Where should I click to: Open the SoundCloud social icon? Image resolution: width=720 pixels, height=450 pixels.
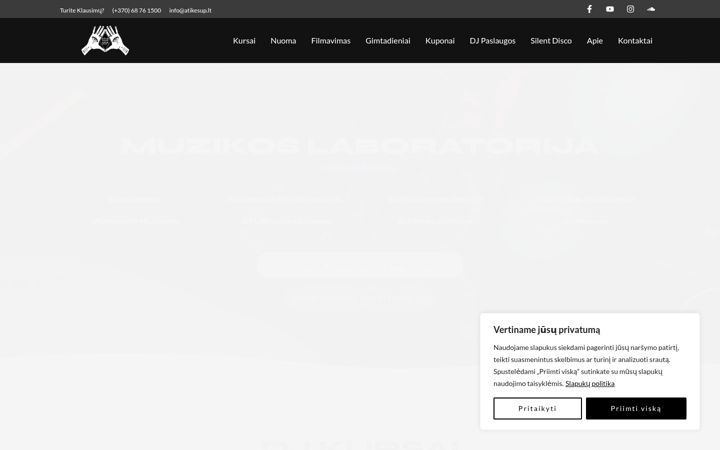(x=651, y=9)
